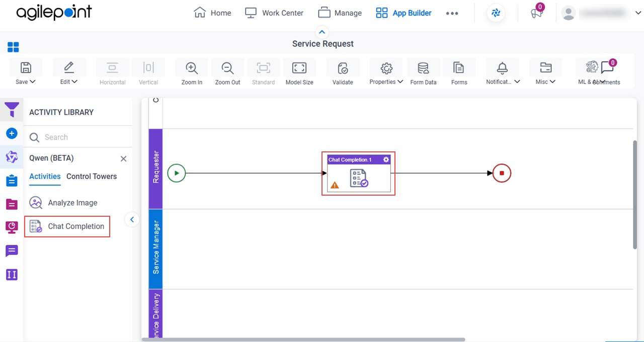This screenshot has height=342, width=644.
Task: Open Chat Completion.1 settings gear
Action: pyautogui.click(x=386, y=159)
